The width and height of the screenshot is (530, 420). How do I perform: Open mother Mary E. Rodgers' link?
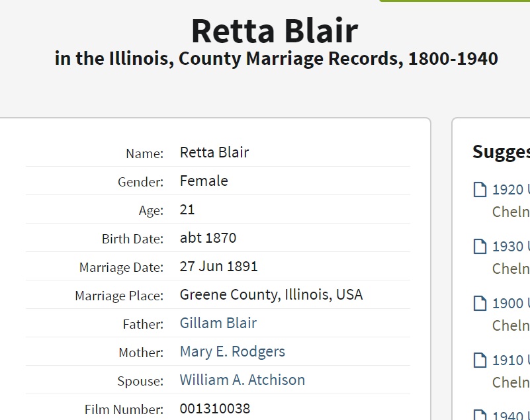pos(232,352)
